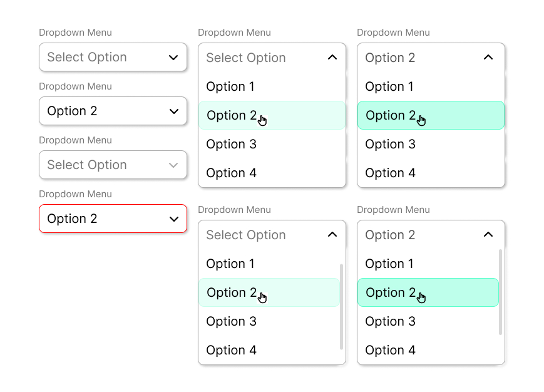Expand the gray-bordered closed Option 2 dropdown chevron
The width and height of the screenshot is (544, 392).
point(174,111)
